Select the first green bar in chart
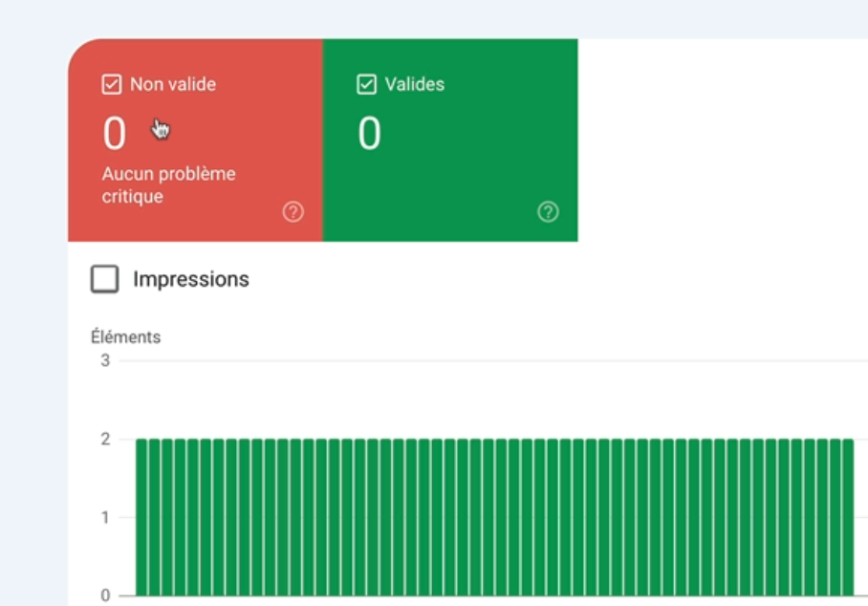 point(141,516)
